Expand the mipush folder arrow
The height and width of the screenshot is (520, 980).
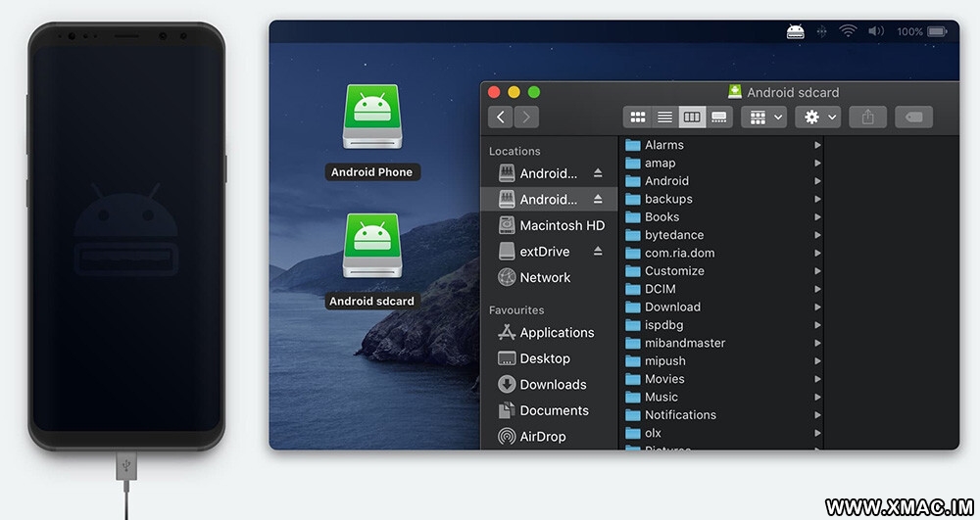(817, 360)
